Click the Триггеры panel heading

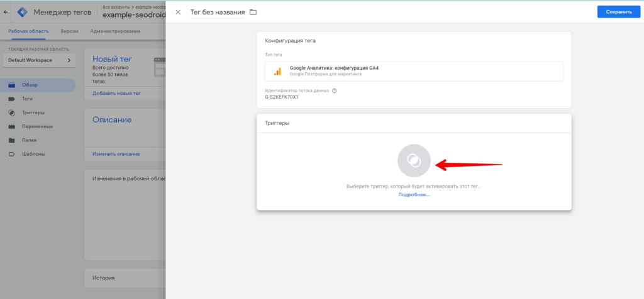[277, 123]
